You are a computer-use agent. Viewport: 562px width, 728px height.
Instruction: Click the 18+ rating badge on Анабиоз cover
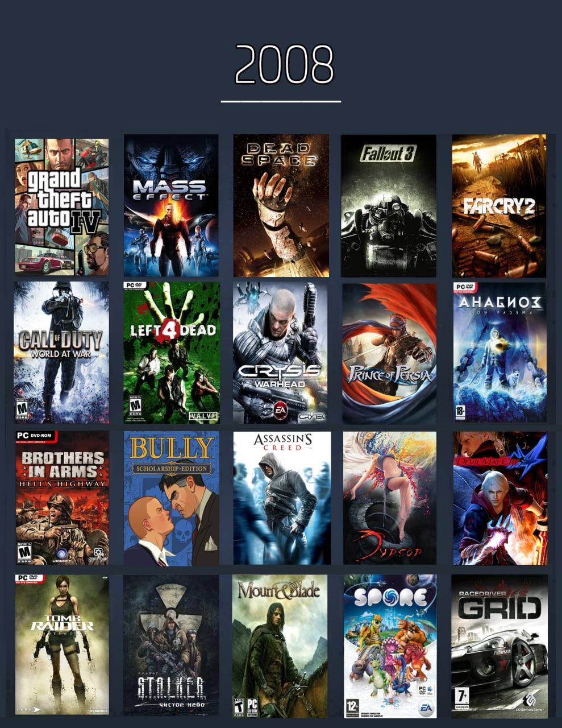[x=461, y=412]
